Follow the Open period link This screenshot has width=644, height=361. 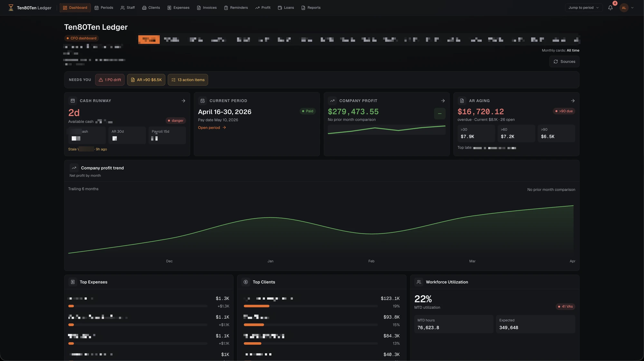[212, 128]
